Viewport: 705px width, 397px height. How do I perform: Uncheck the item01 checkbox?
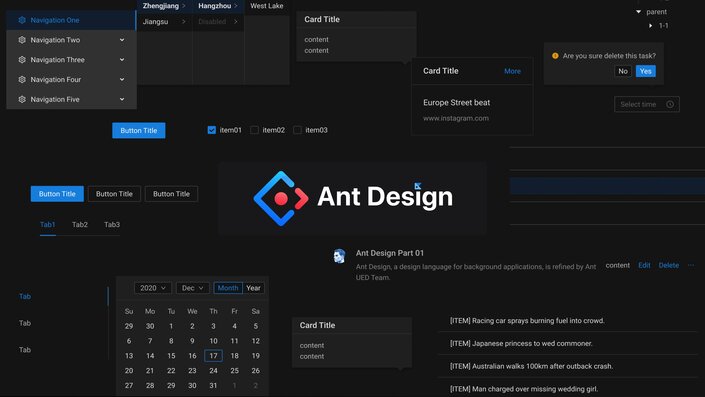(212, 130)
